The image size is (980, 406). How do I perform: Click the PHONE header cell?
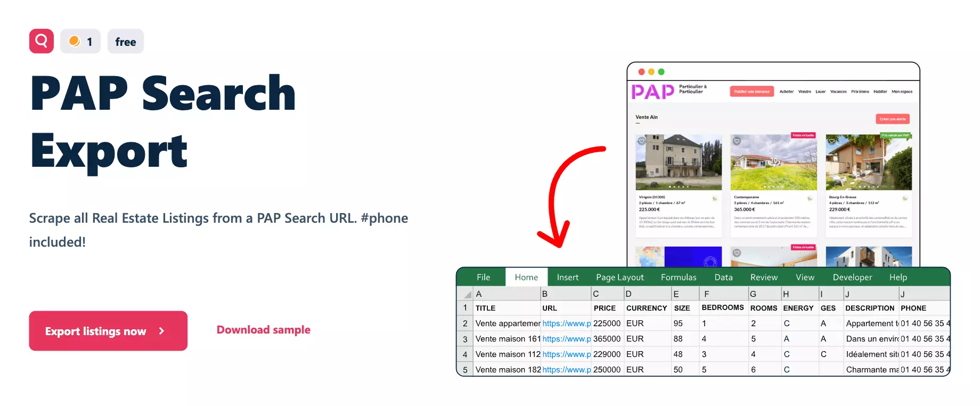pyautogui.click(x=925, y=308)
